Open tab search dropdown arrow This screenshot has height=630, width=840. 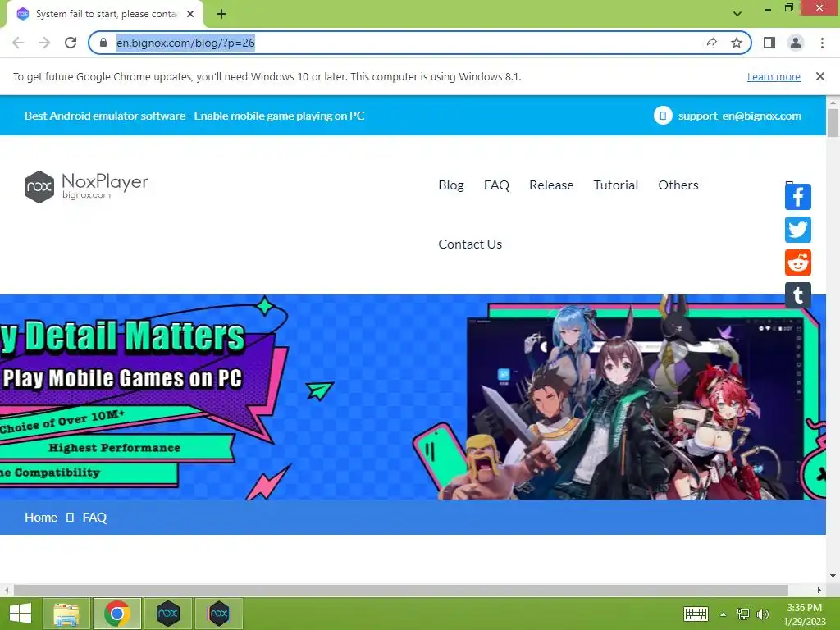[x=737, y=14]
